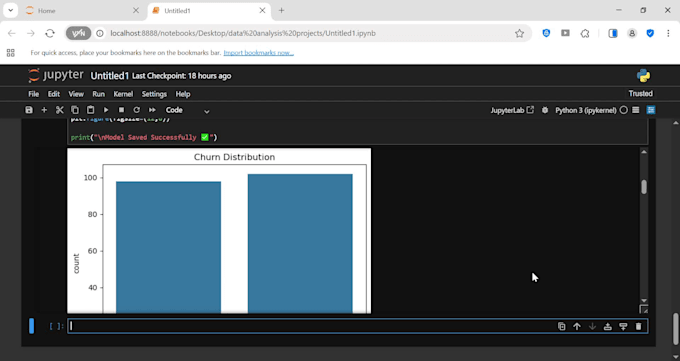Cut the selected cell with scissors icon
Screen dimensions: 680x361
click(x=60, y=110)
